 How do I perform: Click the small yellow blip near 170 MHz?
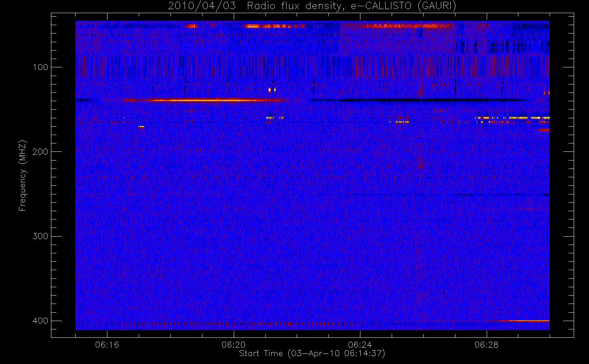point(141,127)
